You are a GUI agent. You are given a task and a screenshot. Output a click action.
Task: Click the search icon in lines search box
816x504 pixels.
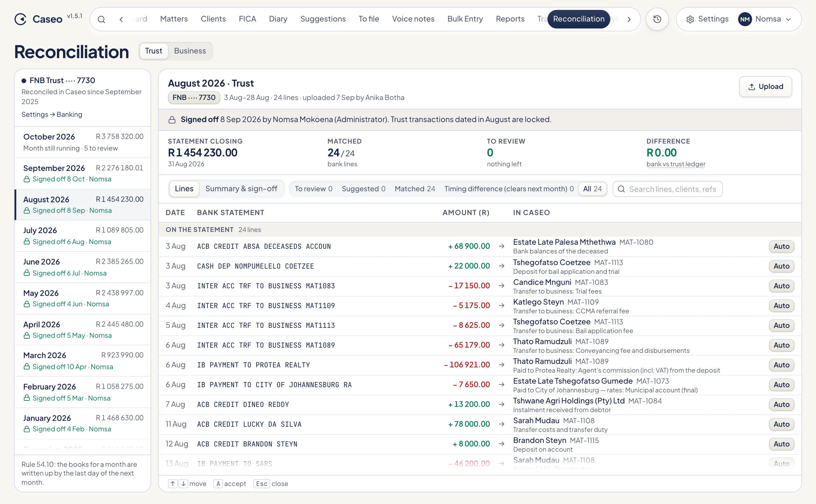click(x=621, y=189)
